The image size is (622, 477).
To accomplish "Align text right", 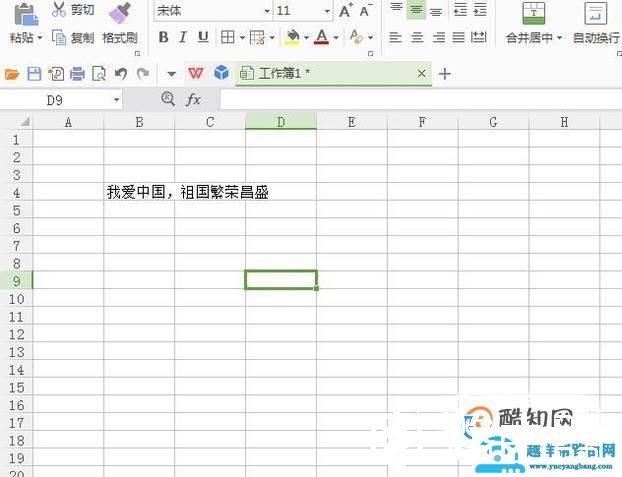I will [439, 37].
